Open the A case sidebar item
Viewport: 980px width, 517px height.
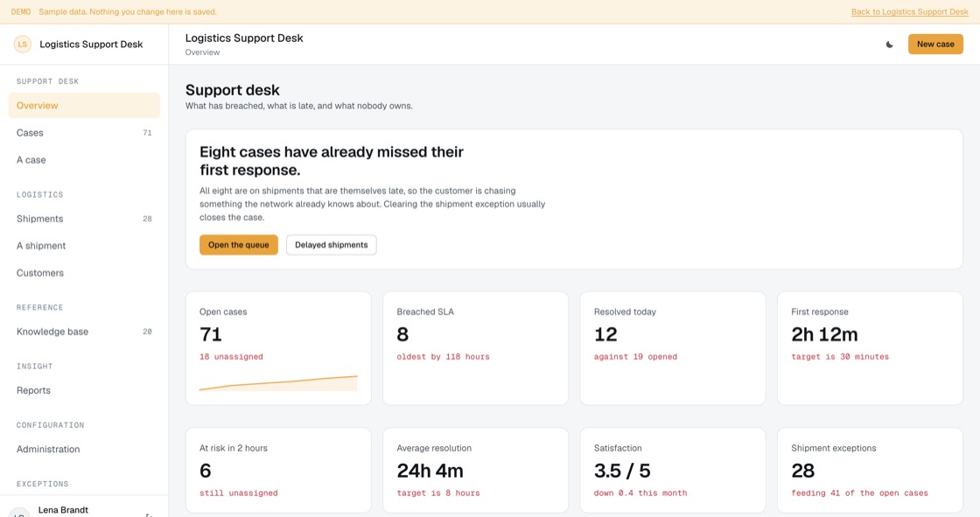click(84, 160)
